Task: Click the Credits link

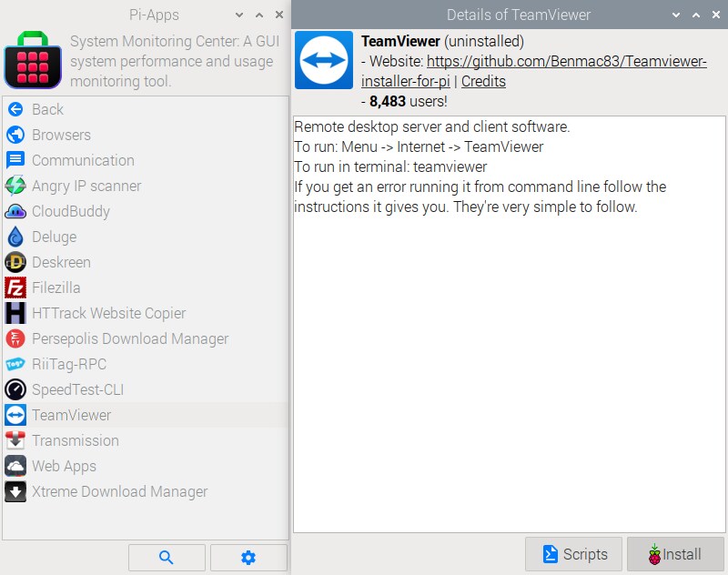Action: point(483,81)
